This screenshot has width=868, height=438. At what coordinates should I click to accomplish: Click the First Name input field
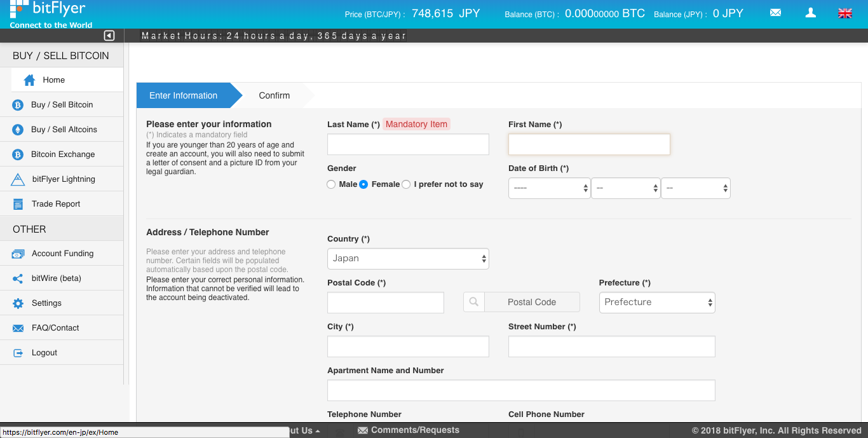pyautogui.click(x=589, y=144)
